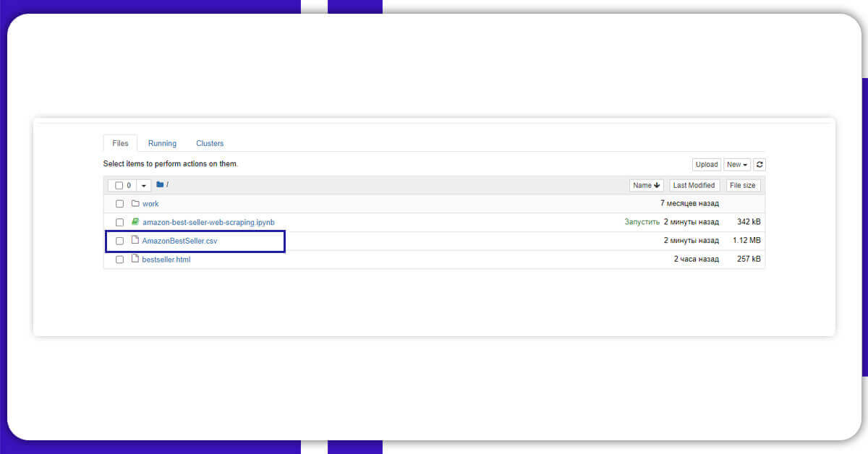Click the 2 часа назад timestamp
Viewport: 868px width, 454px height.
[x=697, y=259]
